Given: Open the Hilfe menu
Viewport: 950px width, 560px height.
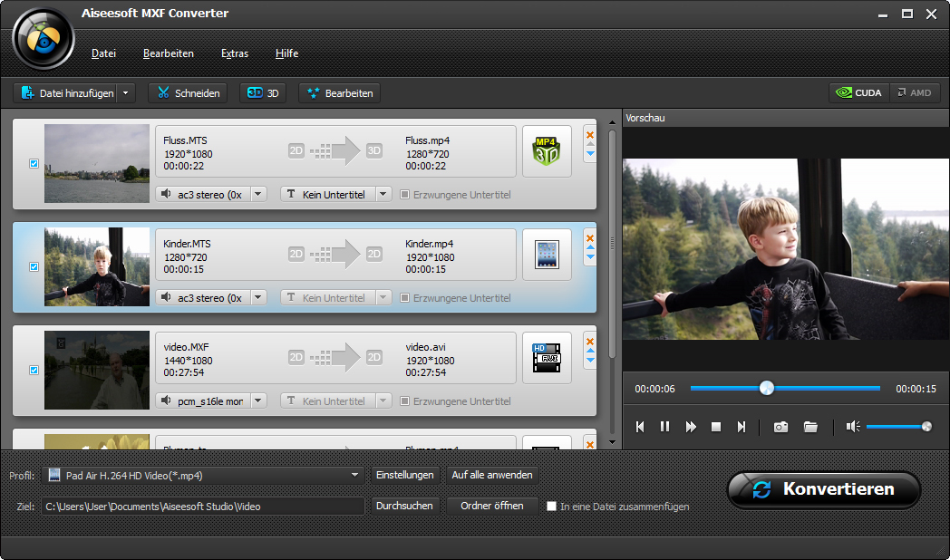Looking at the screenshot, I should (286, 53).
